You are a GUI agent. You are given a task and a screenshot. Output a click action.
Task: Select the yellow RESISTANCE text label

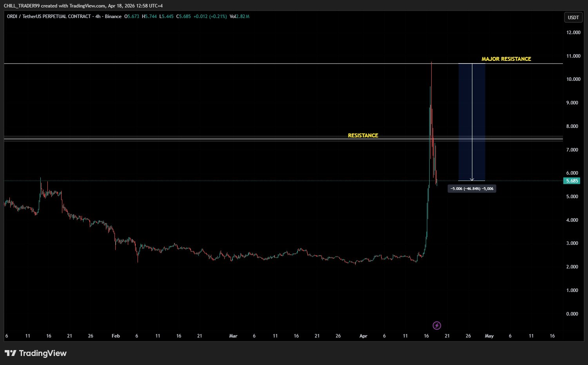pos(363,135)
